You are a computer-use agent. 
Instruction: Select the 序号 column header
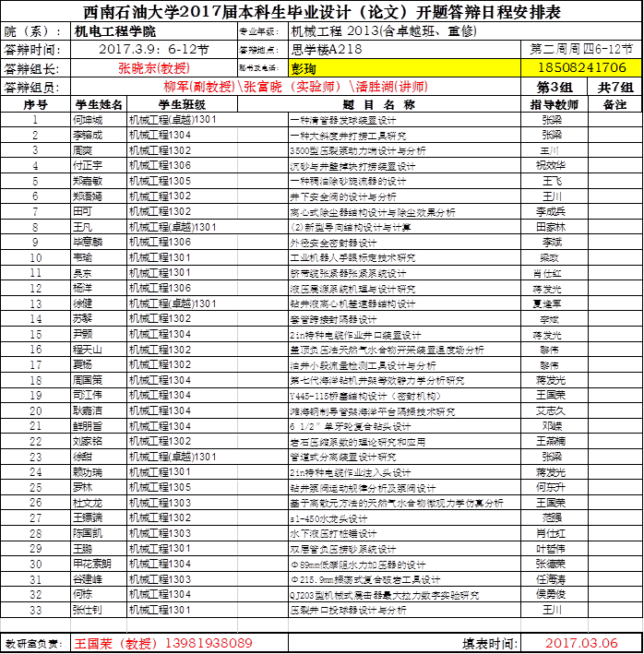point(35,104)
